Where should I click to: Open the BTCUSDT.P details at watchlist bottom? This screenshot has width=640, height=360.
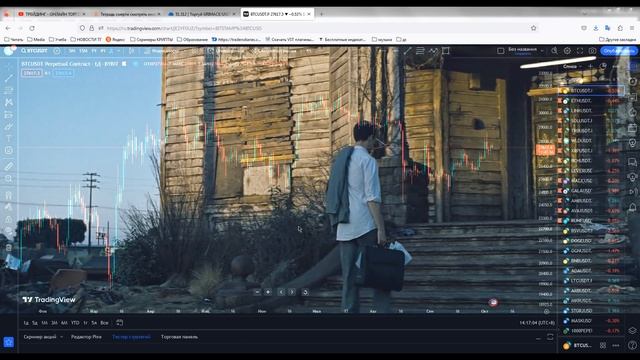tap(578, 345)
